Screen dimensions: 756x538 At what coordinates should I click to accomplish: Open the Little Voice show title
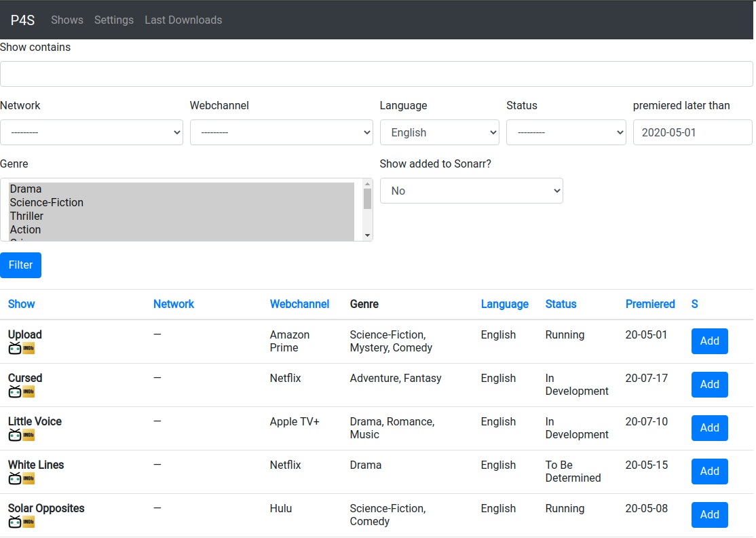tap(35, 421)
